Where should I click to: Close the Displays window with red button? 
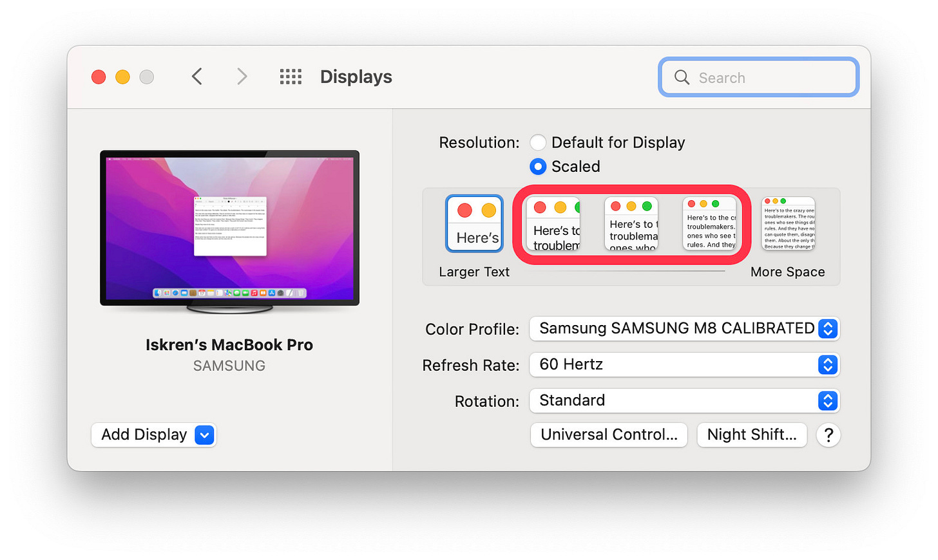click(x=99, y=77)
